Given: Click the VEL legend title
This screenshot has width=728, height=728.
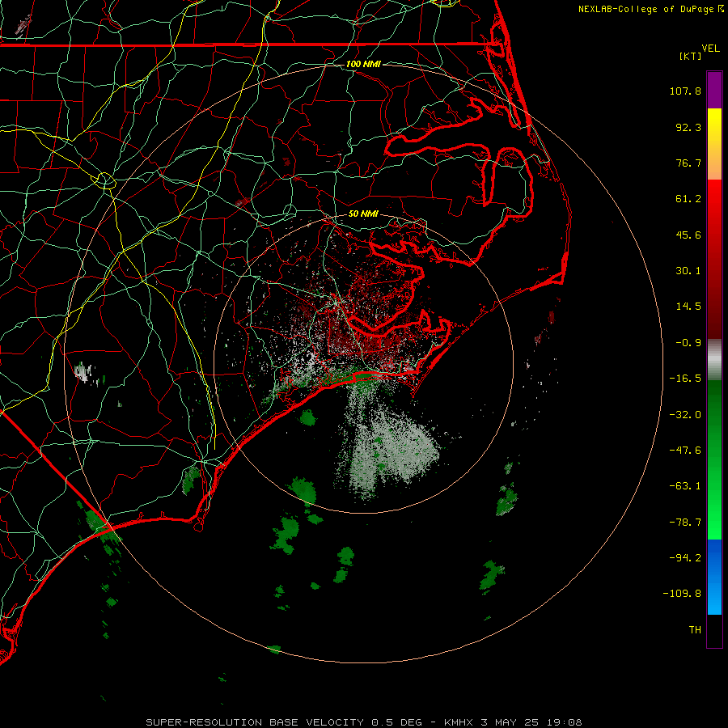Looking at the screenshot, I should pos(710,49).
